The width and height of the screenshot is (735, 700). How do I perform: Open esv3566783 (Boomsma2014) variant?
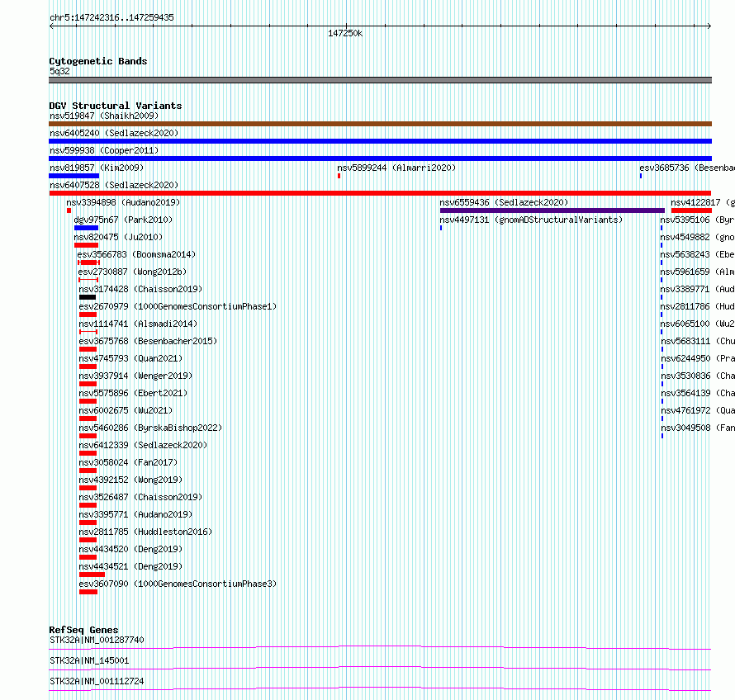pyautogui.click(x=136, y=254)
